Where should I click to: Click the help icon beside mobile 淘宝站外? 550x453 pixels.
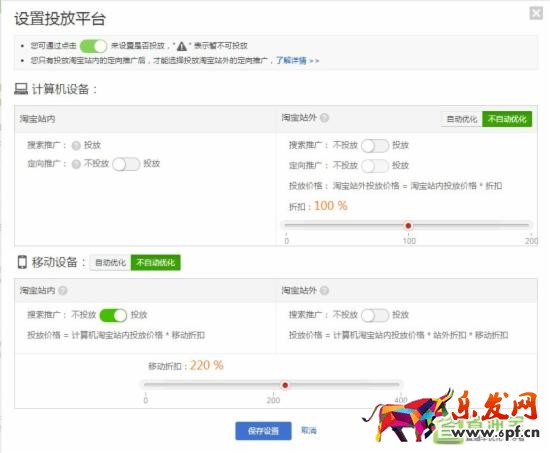325,290
